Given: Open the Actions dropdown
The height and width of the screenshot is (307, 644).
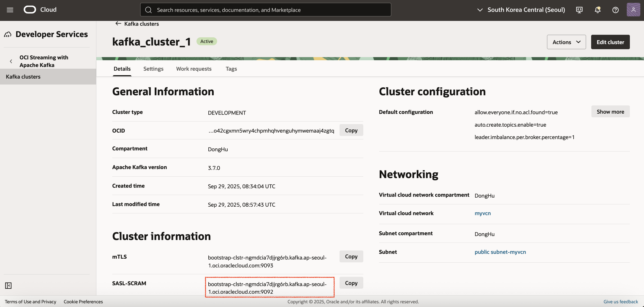Looking at the screenshot, I should 566,42.
